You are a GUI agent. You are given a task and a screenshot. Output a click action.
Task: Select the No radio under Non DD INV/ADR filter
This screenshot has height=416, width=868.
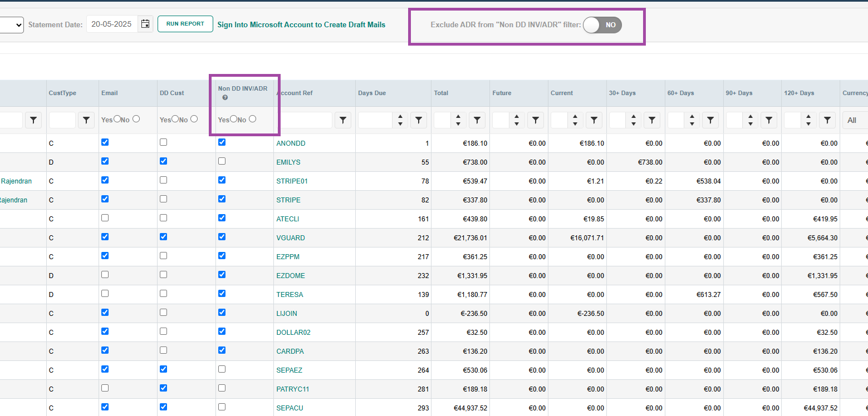253,119
